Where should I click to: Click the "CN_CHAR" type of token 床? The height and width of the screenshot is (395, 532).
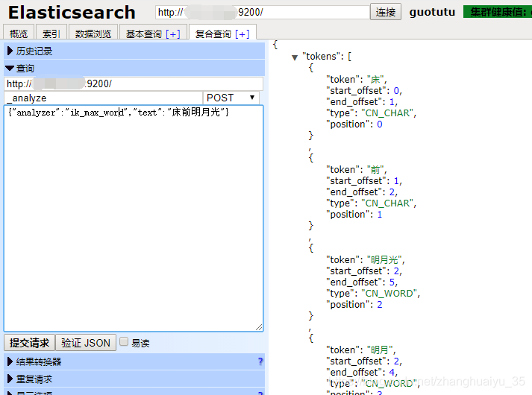tap(387, 113)
